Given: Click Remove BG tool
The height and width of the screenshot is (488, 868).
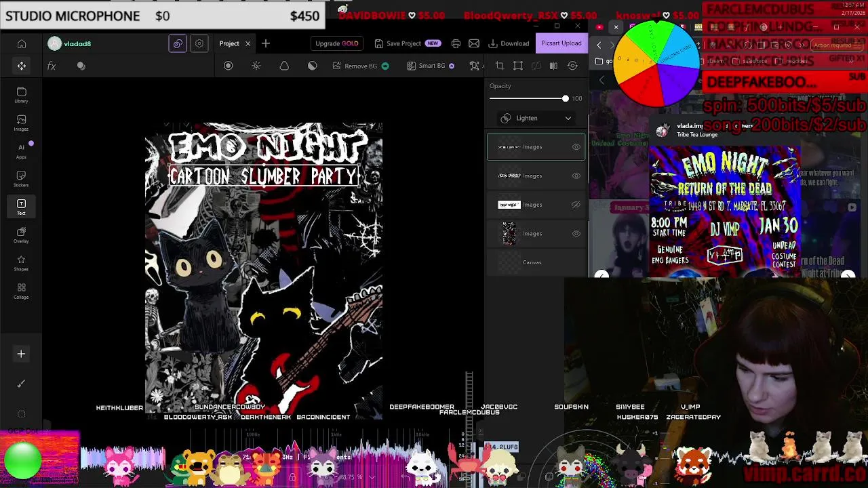Looking at the screenshot, I should click(x=360, y=66).
